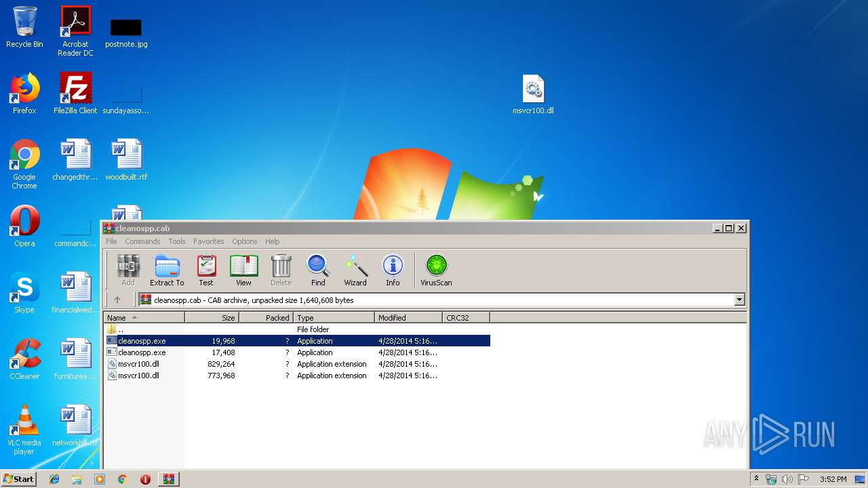Show archive Info
The width and height of the screenshot is (868, 488).
393,270
